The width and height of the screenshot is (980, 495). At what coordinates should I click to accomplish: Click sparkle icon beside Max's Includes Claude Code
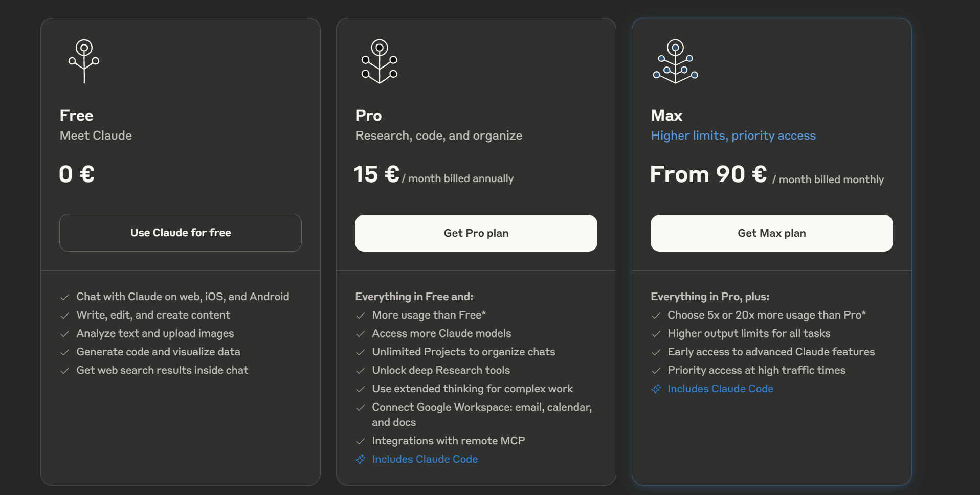[656, 389]
